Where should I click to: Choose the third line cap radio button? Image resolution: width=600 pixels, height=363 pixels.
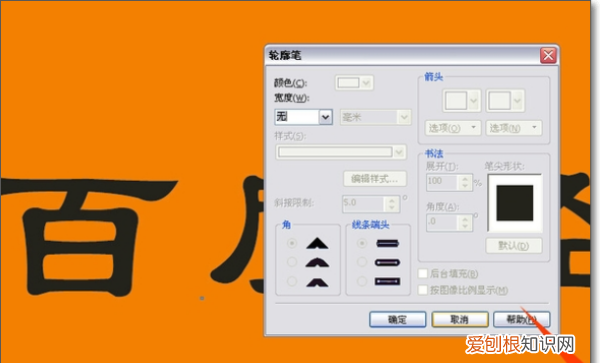pyautogui.click(x=362, y=282)
